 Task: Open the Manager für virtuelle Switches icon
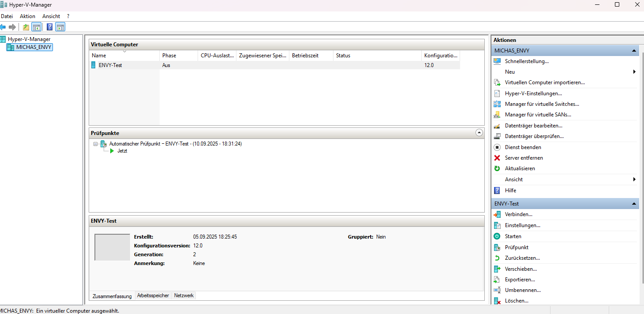click(497, 104)
